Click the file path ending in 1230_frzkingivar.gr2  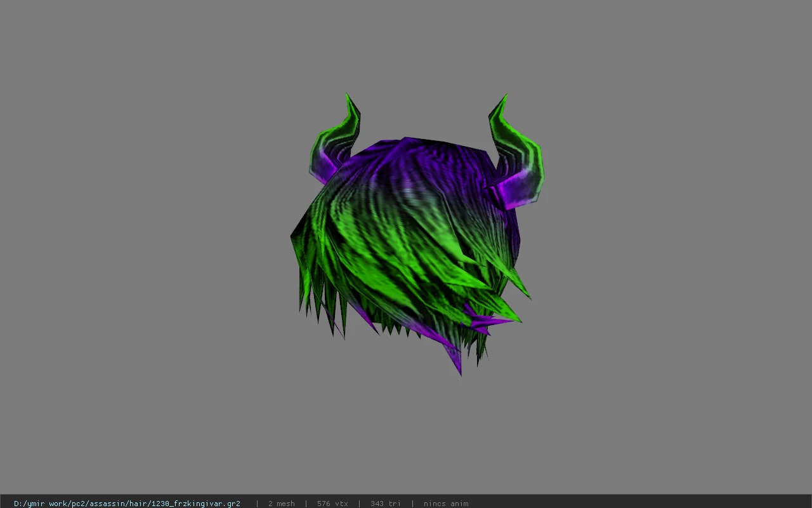coord(127,504)
